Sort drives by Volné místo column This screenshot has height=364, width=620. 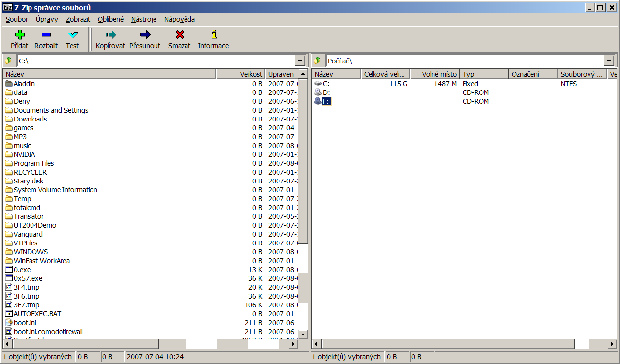tap(434, 74)
